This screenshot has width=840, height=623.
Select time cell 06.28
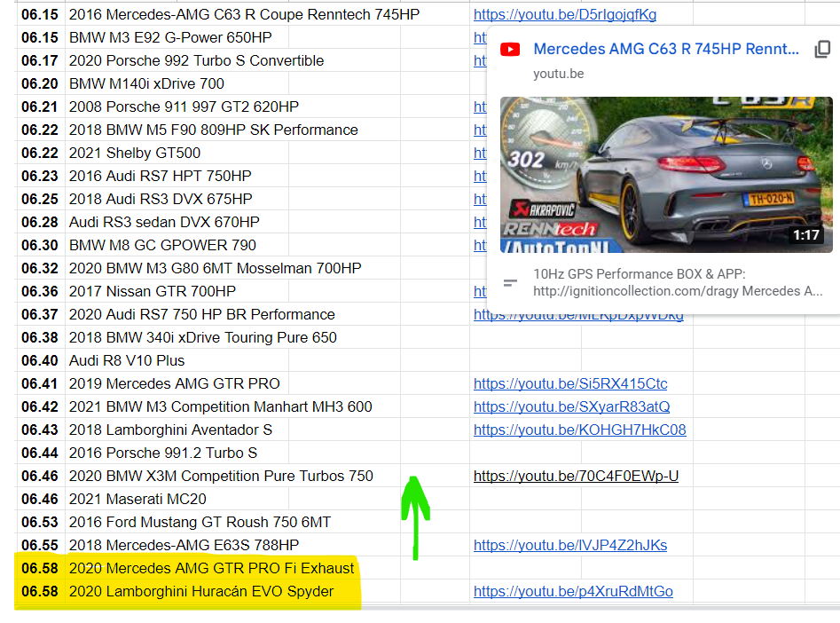click(x=40, y=222)
